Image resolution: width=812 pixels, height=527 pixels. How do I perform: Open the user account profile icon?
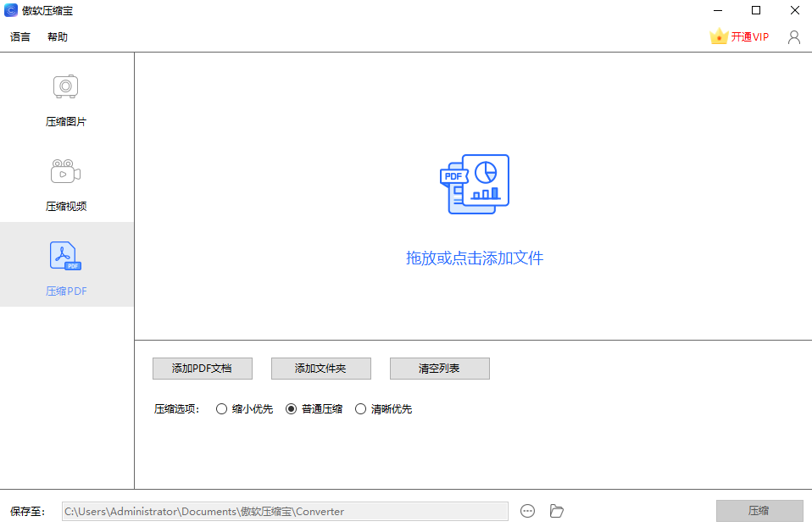pos(794,36)
